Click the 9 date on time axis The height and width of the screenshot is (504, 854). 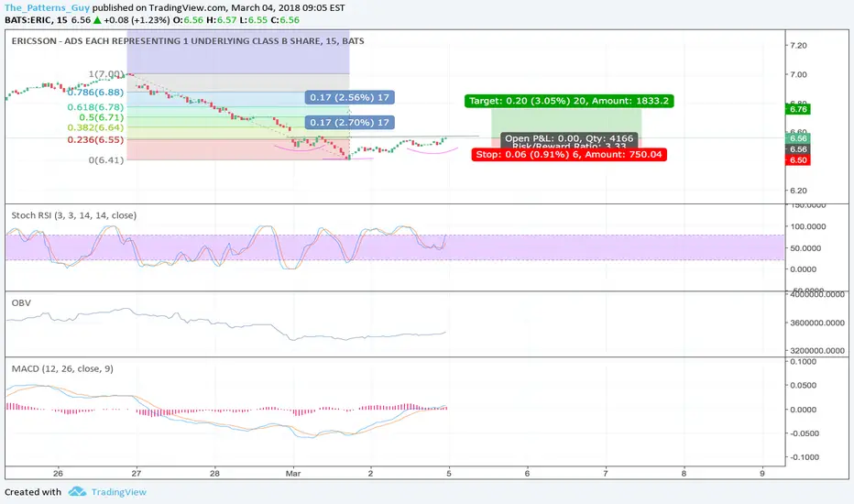762,473
